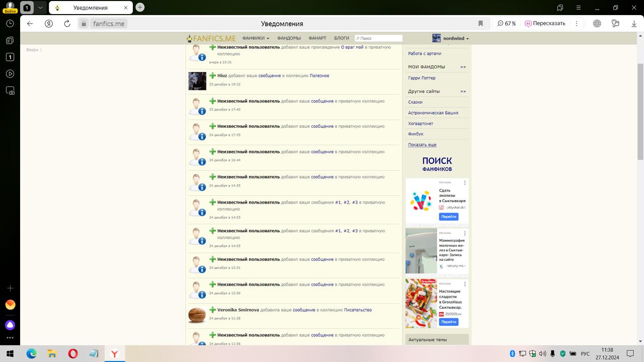Open the БЛОГИ menu item
The width and height of the screenshot is (644, 362).
pyautogui.click(x=342, y=38)
